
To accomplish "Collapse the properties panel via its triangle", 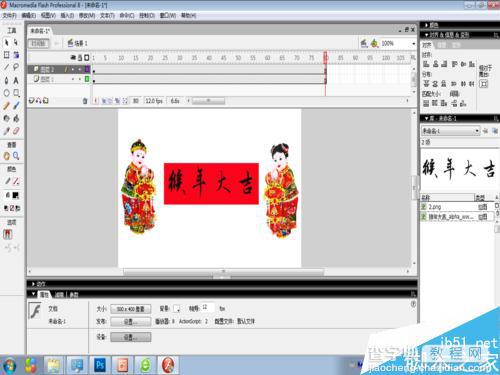I will (x=34, y=294).
